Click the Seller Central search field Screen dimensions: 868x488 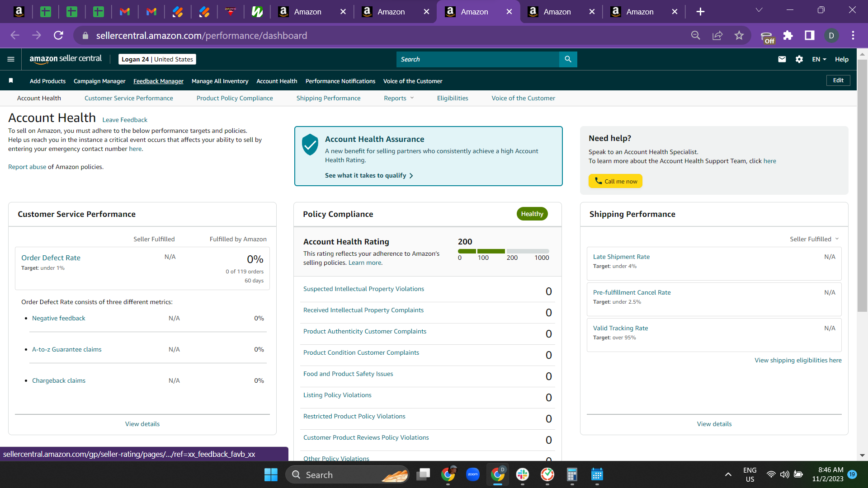(478, 59)
